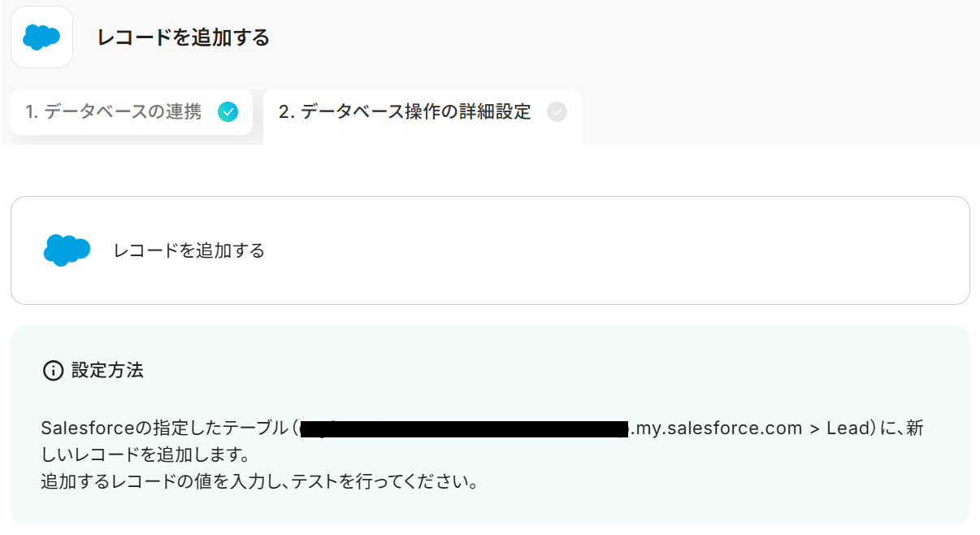The image size is (980, 535).
Task: Click the teal checkmark on step 1 tab
Action: pos(228,112)
